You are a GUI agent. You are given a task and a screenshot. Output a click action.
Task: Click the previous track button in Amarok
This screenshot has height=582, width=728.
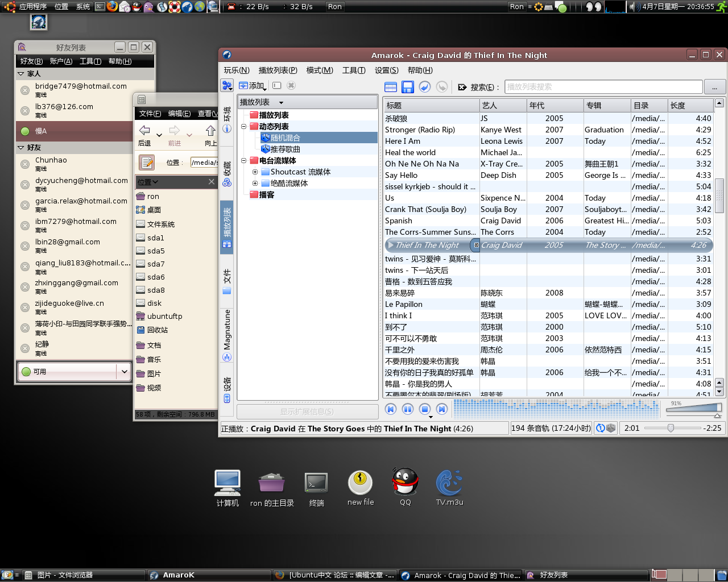(391, 409)
